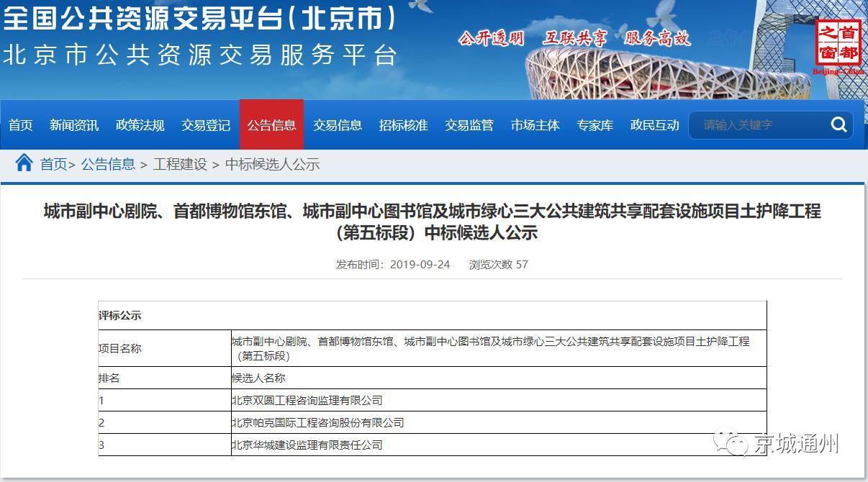
Task: Open the 交易监管 menu item
Action: click(x=469, y=125)
